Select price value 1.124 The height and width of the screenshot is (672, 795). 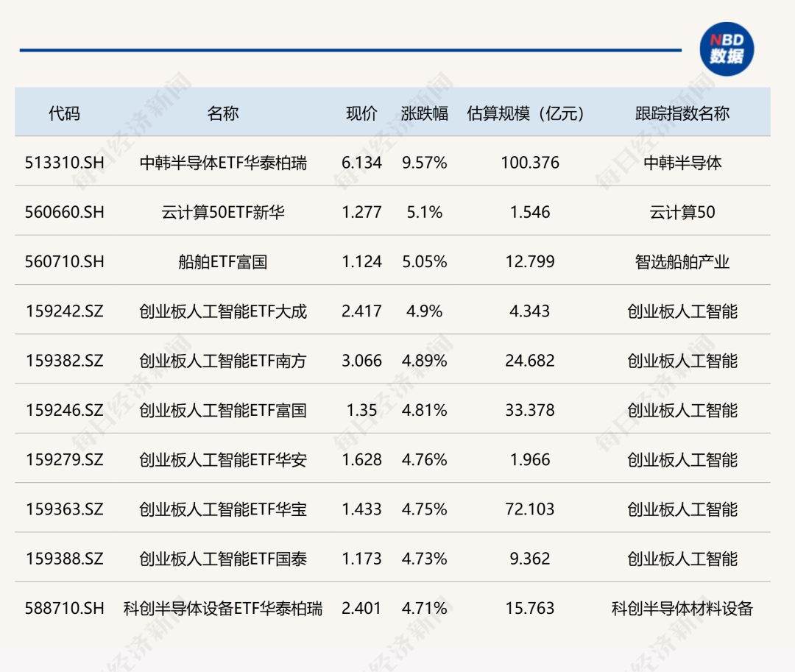coord(361,261)
